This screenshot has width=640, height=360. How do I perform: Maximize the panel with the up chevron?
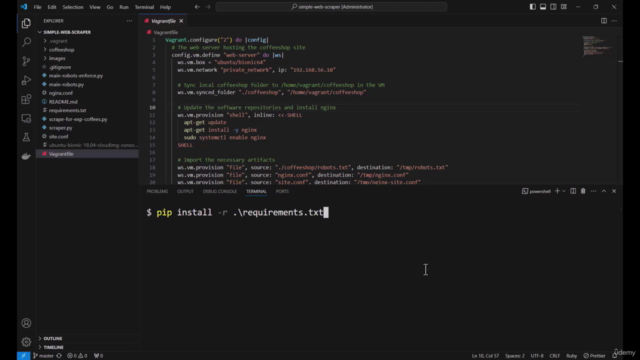tap(604, 191)
